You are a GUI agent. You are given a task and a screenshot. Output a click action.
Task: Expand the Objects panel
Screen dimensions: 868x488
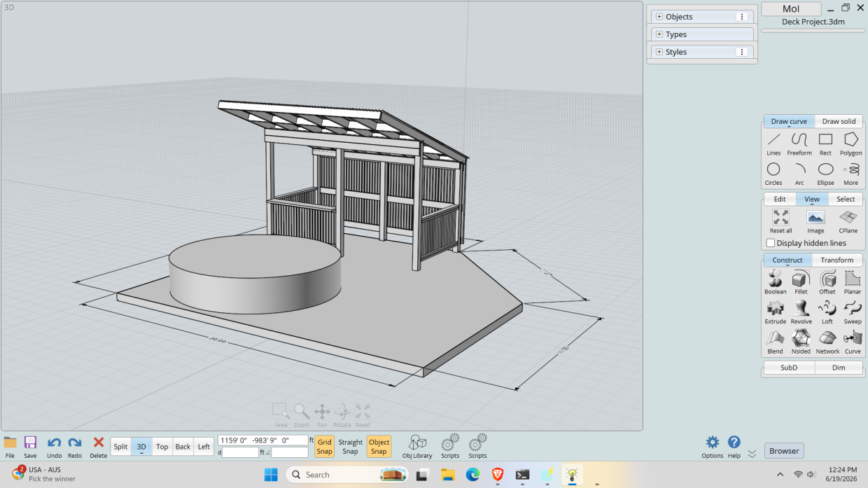659,17
